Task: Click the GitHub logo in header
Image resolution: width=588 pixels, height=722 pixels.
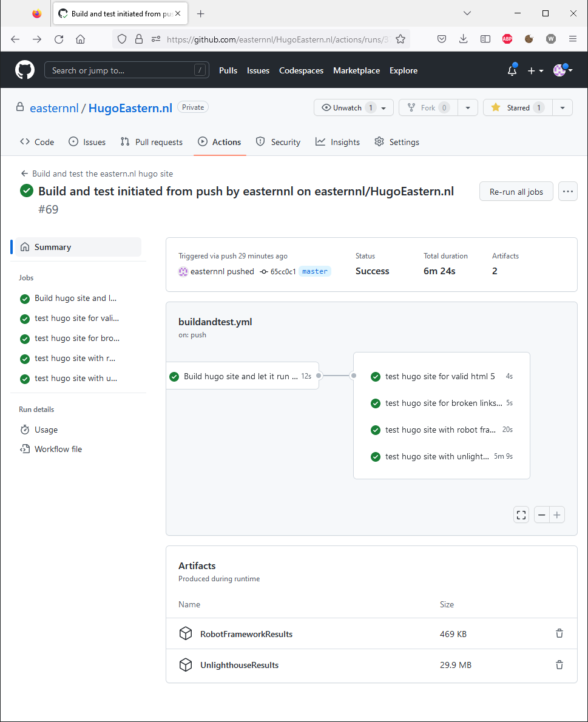Action: (x=25, y=70)
